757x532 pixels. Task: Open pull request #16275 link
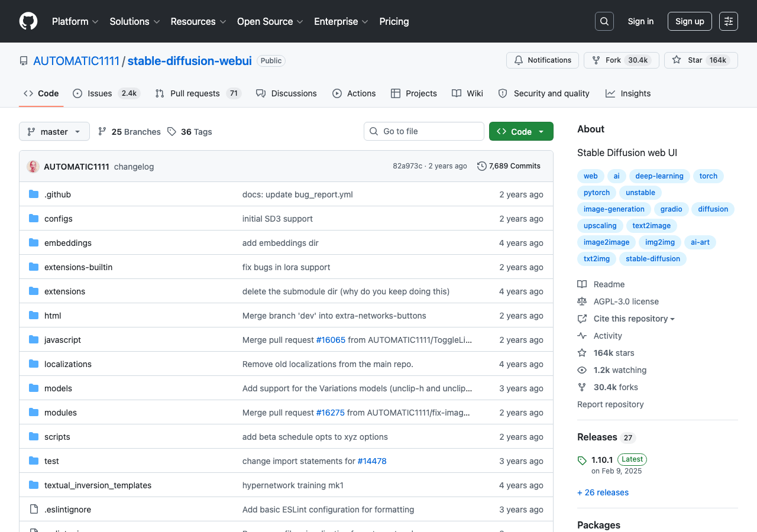point(330,413)
